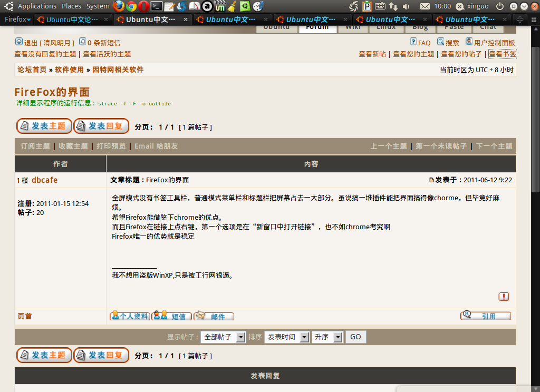Click the clipboard manager tray icon
Image resolution: width=540 pixels, height=392 pixels.
point(367,6)
